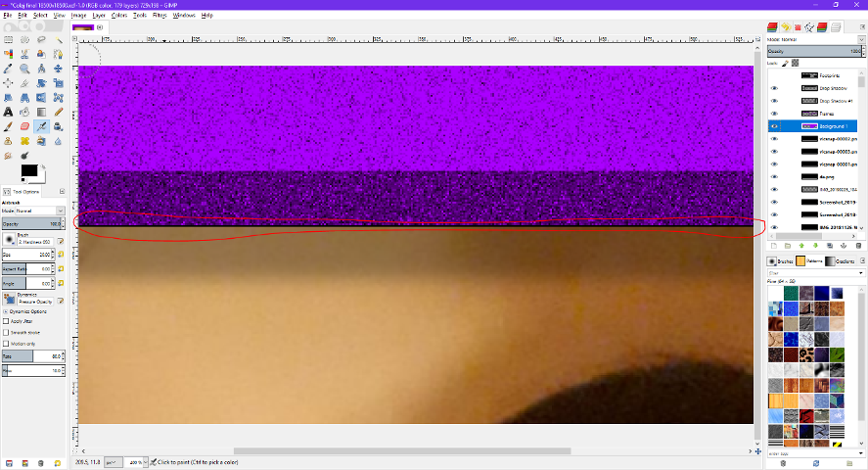Select the Blend gradient tool
868x470 pixels.
click(41, 112)
